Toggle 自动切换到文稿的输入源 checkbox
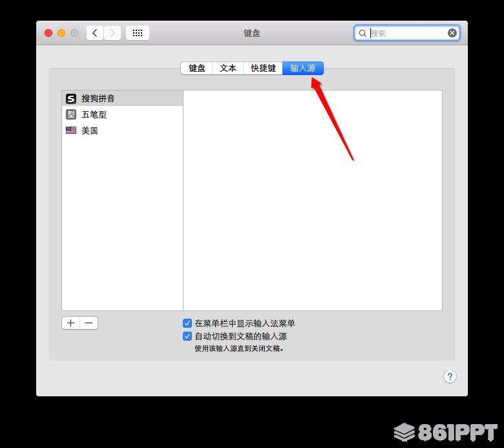The height and width of the screenshot is (448, 504). coord(187,336)
